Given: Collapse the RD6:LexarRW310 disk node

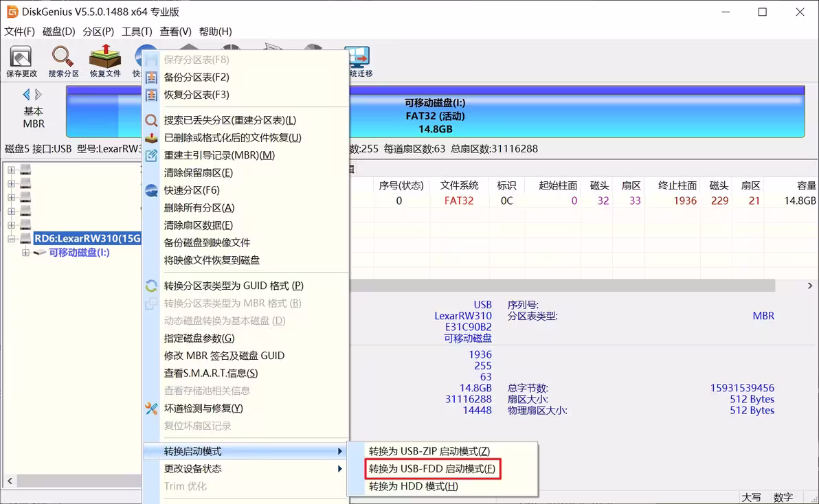Looking at the screenshot, I should [11, 239].
